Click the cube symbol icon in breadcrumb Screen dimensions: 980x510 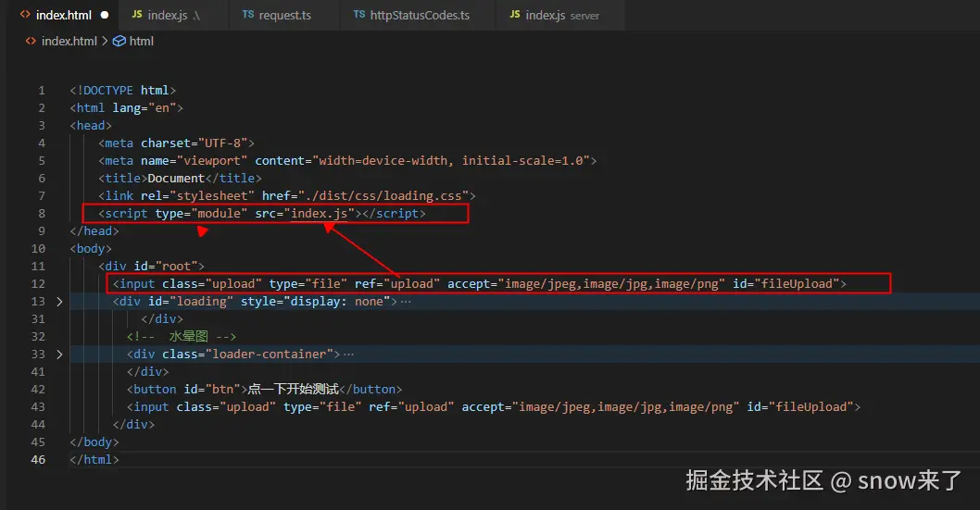tap(119, 42)
